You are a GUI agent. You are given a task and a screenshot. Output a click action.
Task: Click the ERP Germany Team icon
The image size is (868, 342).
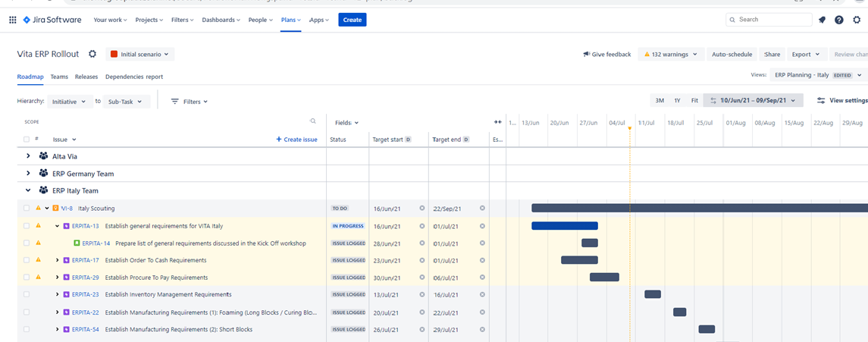43,173
